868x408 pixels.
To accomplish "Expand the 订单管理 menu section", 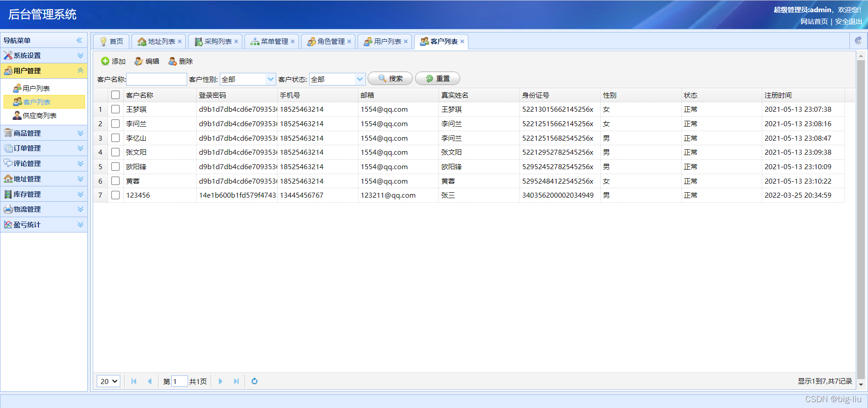I will 80,148.
